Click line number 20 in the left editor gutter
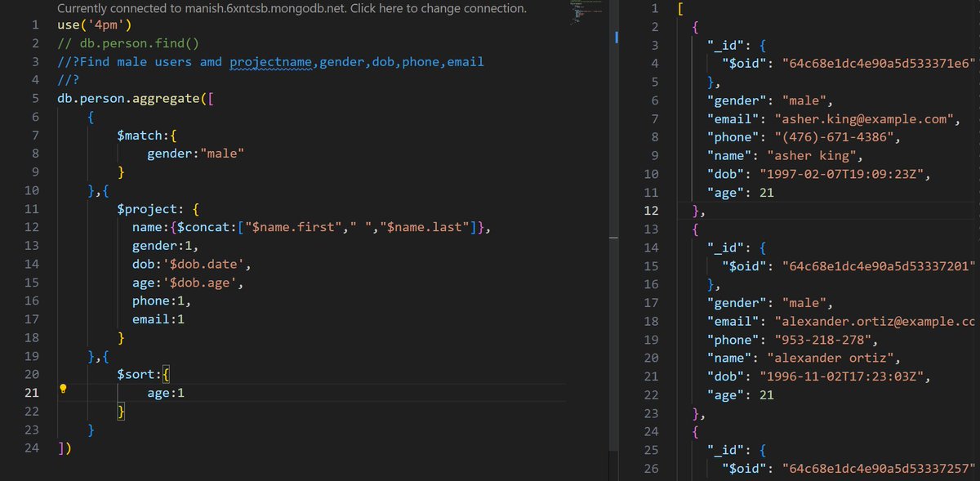This screenshot has width=980, height=481. click(32, 375)
